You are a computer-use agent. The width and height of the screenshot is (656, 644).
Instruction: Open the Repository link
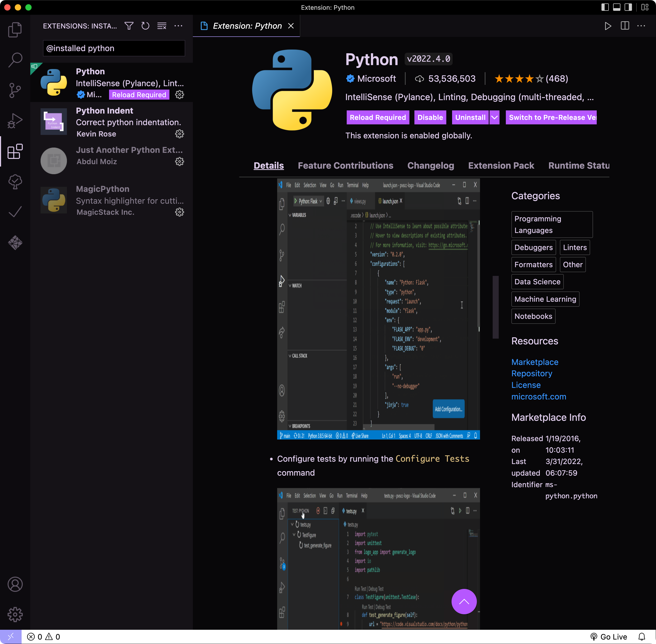point(532,373)
